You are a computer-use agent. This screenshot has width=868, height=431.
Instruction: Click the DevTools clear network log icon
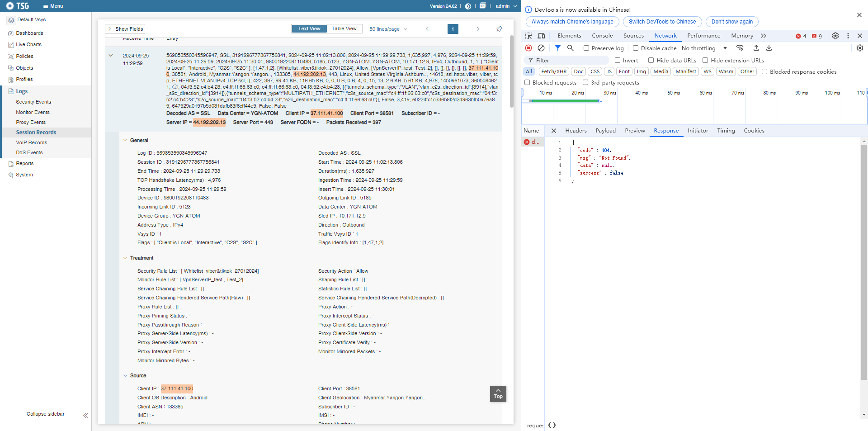541,48
